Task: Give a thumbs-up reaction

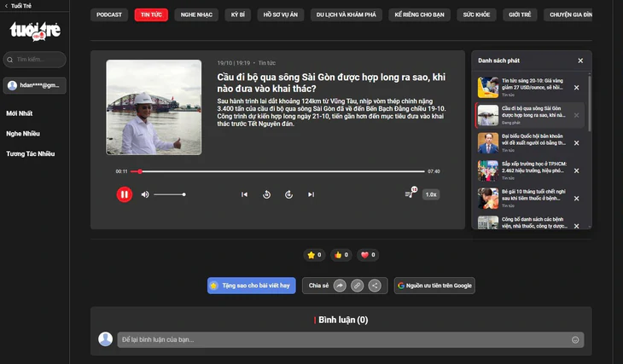Action: pyautogui.click(x=341, y=255)
